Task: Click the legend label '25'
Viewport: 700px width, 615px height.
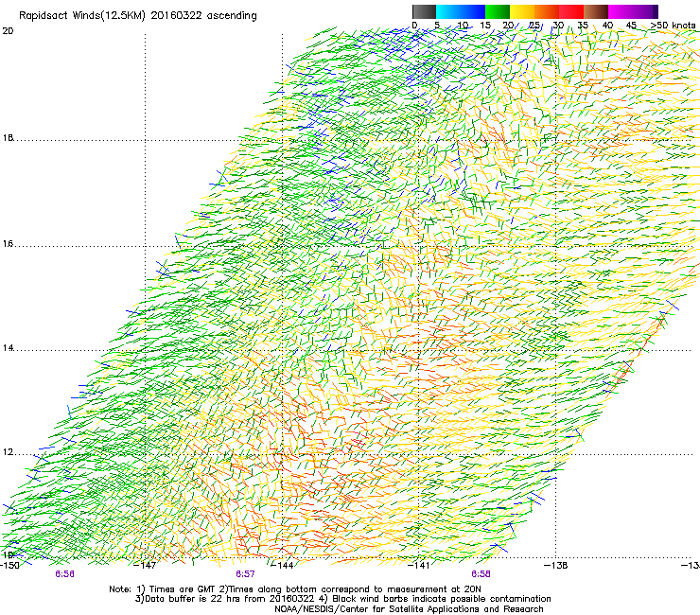Action: tap(534, 26)
